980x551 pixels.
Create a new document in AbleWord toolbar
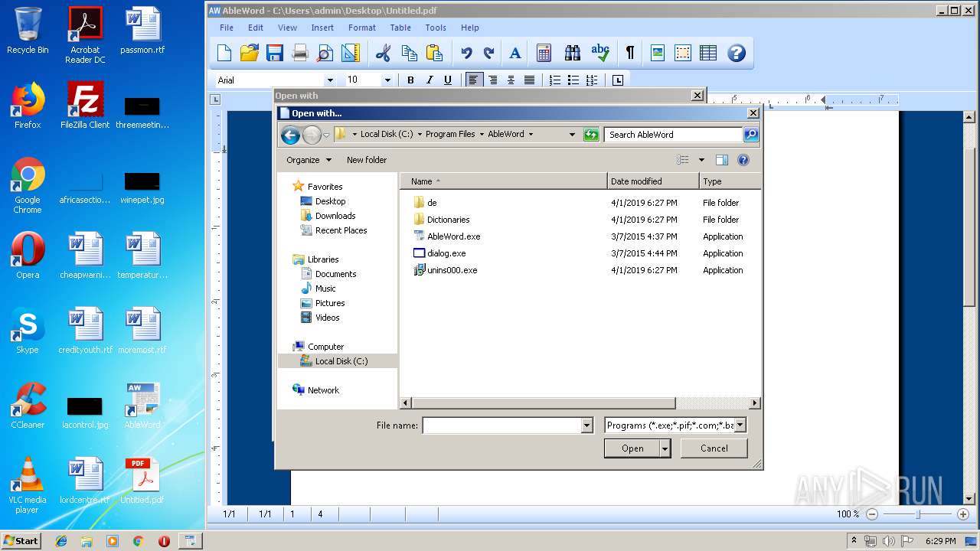click(224, 53)
